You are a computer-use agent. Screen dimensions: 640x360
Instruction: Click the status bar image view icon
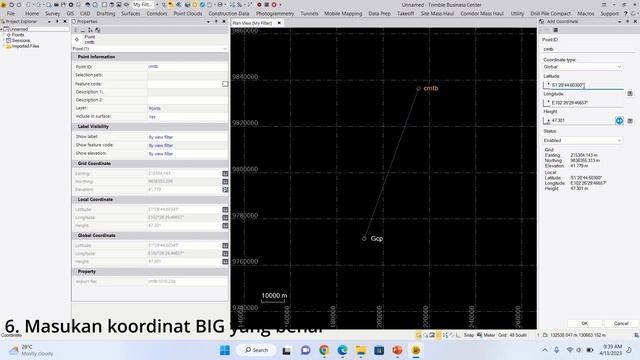[x=432, y=335]
